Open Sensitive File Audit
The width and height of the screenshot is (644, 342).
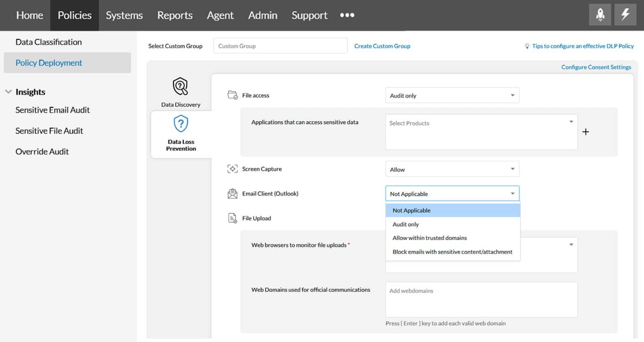point(49,131)
